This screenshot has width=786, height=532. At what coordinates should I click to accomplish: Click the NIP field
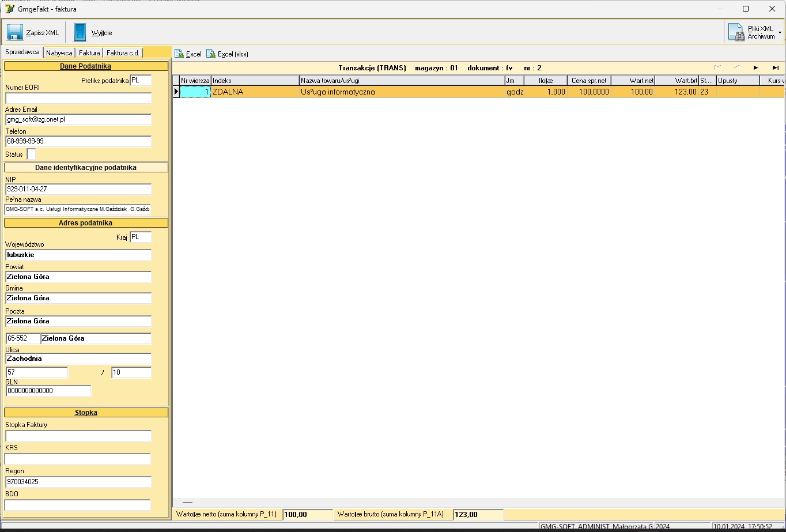click(x=78, y=189)
